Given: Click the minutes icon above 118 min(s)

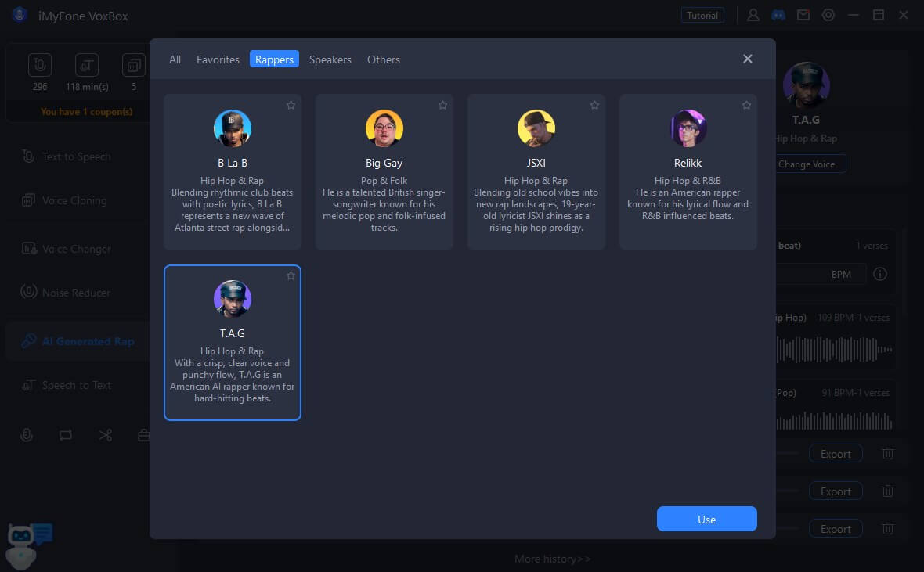Looking at the screenshot, I should pos(87,65).
